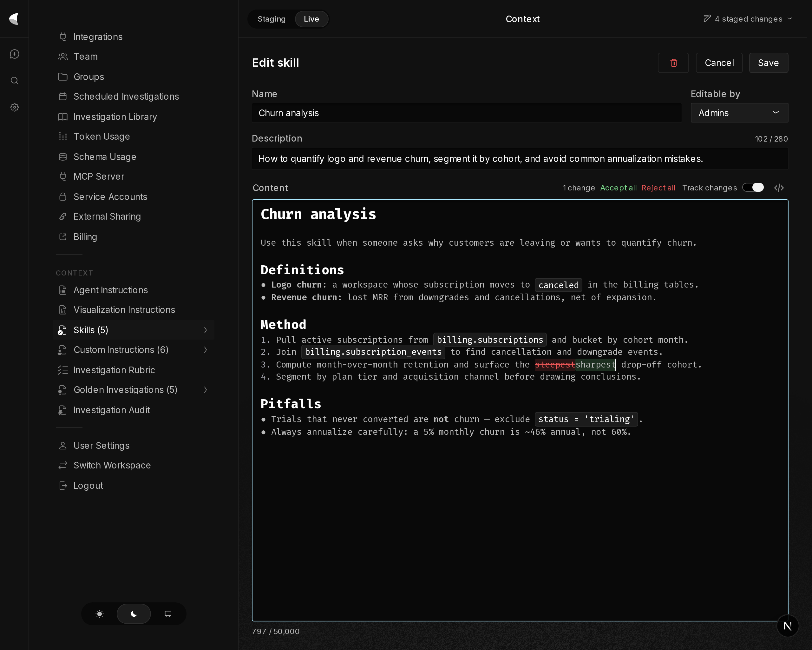Open the Editable by Admins dropdown
The width and height of the screenshot is (812, 650).
click(x=739, y=113)
